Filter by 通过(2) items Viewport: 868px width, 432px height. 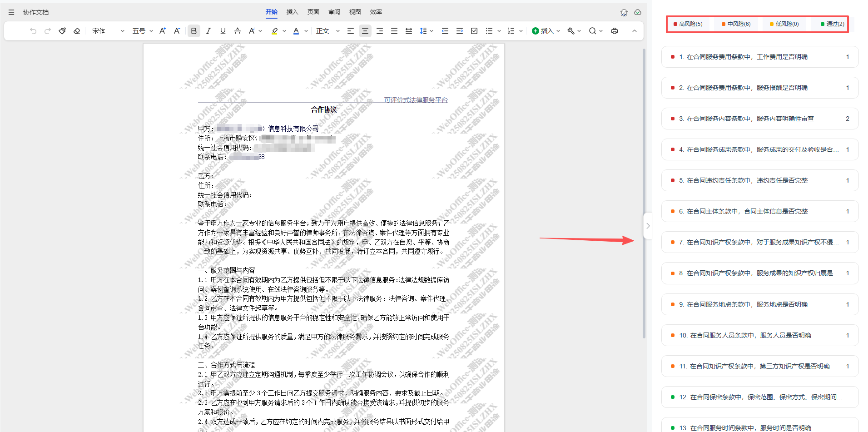pyautogui.click(x=832, y=24)
